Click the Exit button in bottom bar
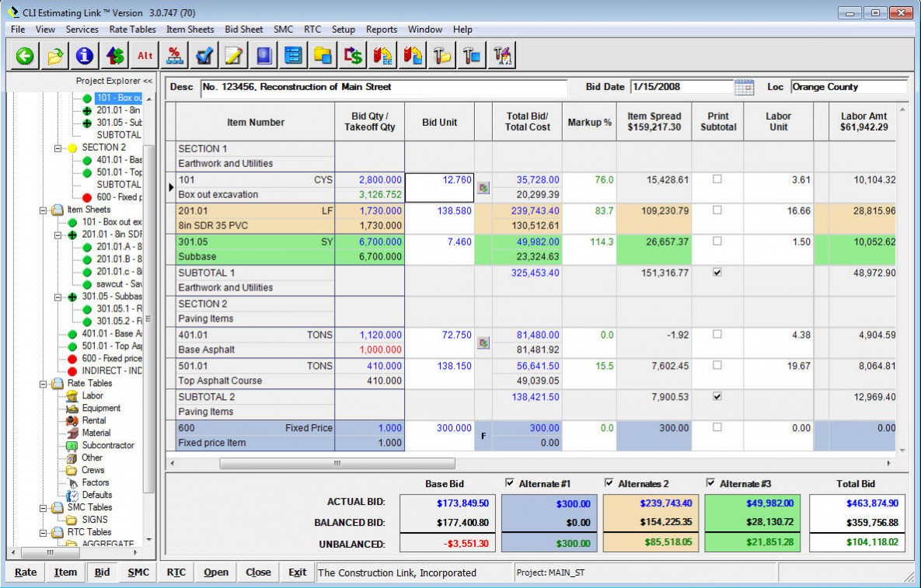Image resolution: width=921 pixels, height=588 pixels. point(297,572)
